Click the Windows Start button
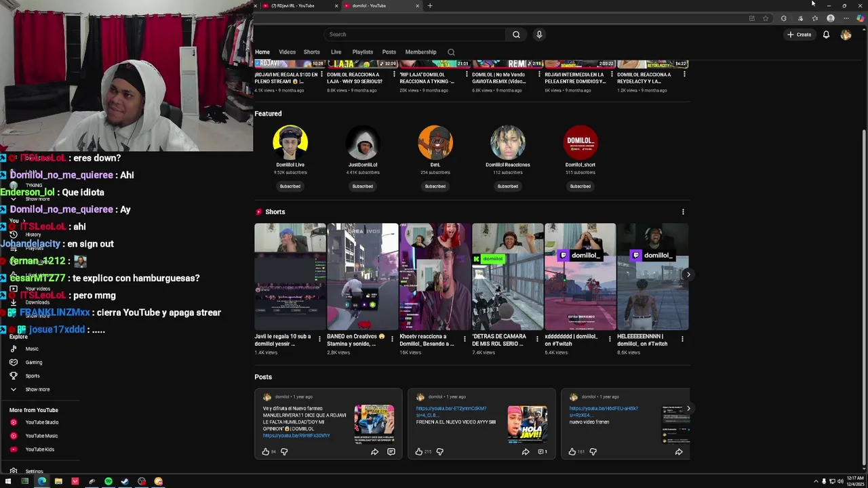Viewport: 868px width, 488px height. (x=7, y=481)
